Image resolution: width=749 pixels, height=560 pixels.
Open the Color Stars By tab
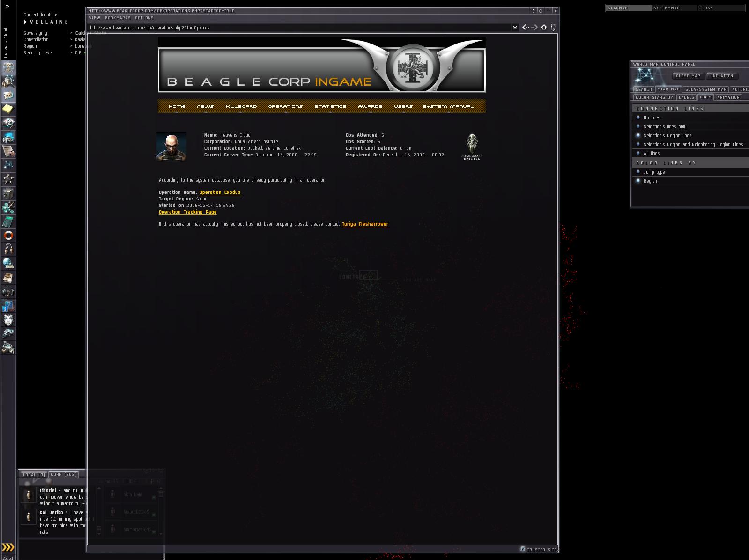click(654, 97)
